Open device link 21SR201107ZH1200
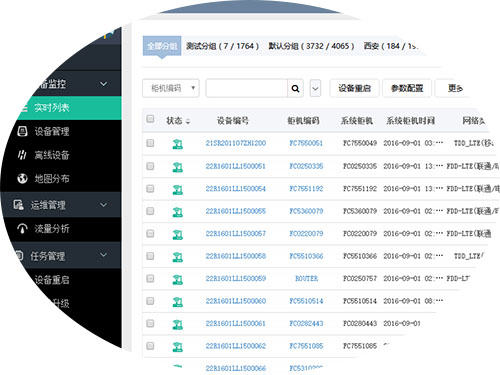This screenshot has height=375, width=500. pyautogui.click(x=236, y=143)
